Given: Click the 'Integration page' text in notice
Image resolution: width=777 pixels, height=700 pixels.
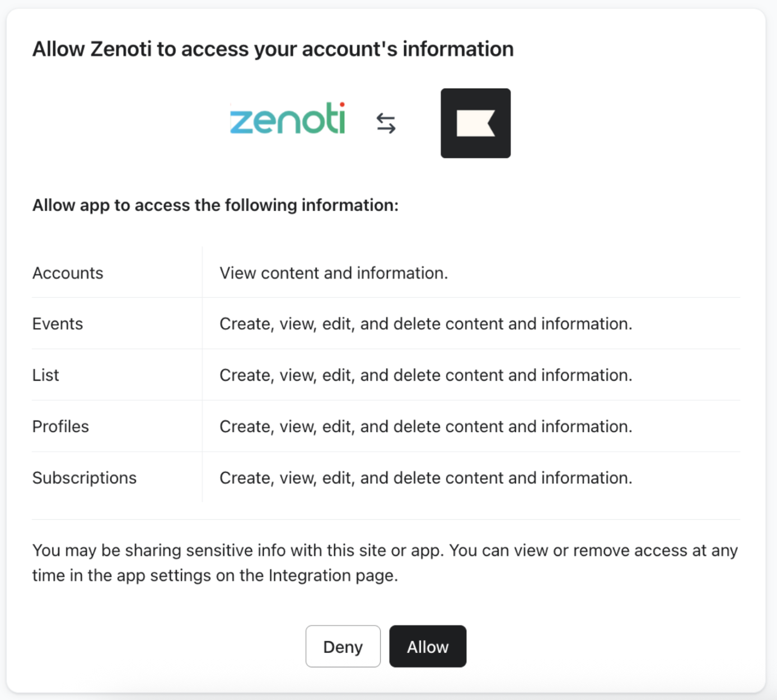Looking at the screenshot, I should pyautogui.click(x=333, y=576).
